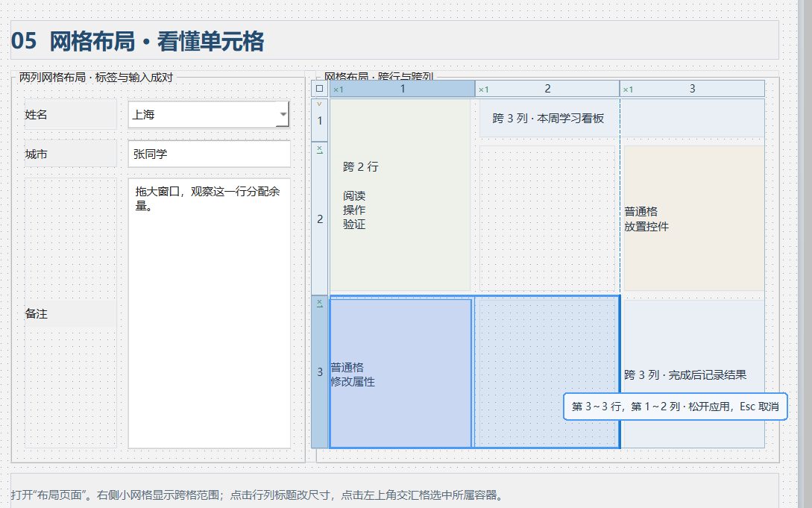This screenshot has height=508, width=812.
Task: Select column header 2 in the grid
Action: pyautogui.click(x=547, y=89)
